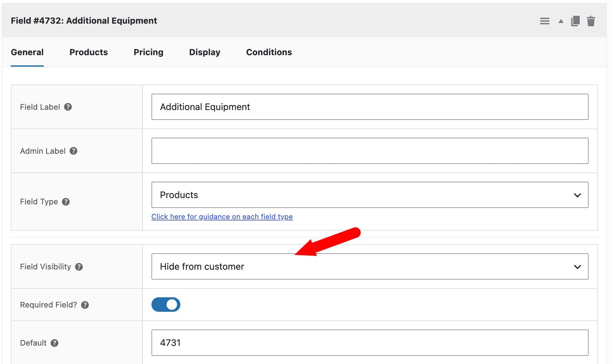Delete field using the trash icon
The height and width of the screenshot is (364, 611).
coord(591,21)
